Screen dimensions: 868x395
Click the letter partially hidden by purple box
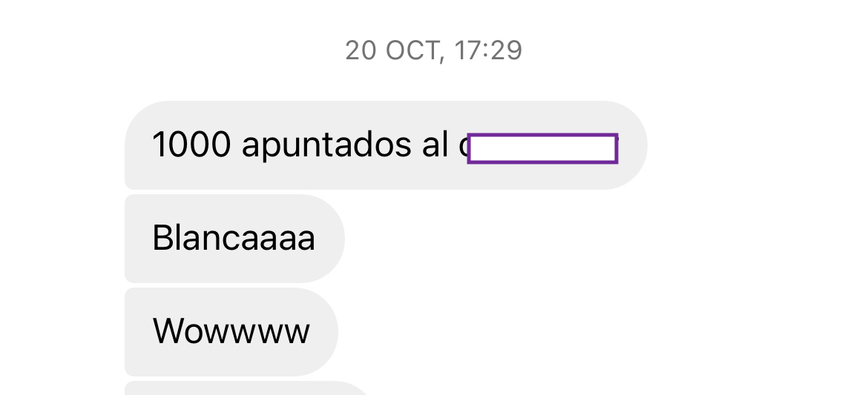(463, 147)
